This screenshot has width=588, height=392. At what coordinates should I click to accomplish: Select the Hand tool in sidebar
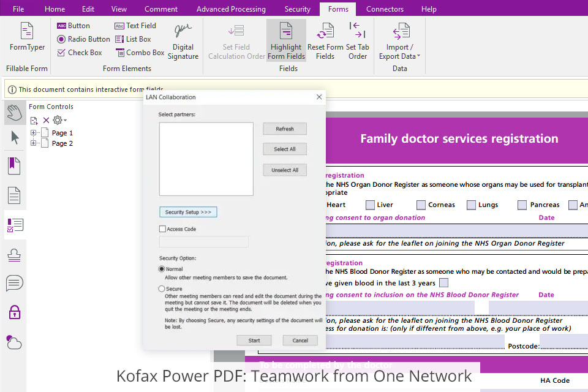pyautogui.click(x=15, y=113)
